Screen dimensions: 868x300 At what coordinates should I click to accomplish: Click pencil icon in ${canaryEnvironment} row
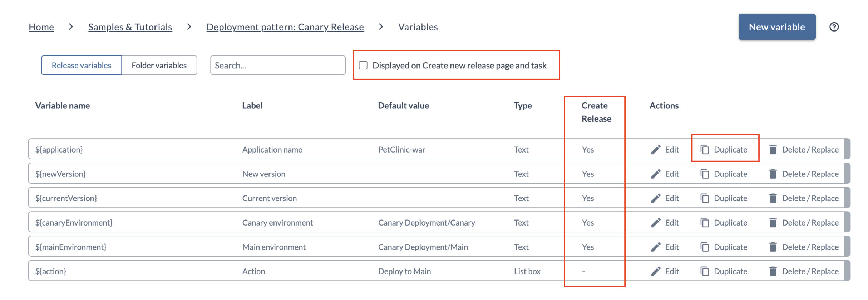[x=656, y=223]
